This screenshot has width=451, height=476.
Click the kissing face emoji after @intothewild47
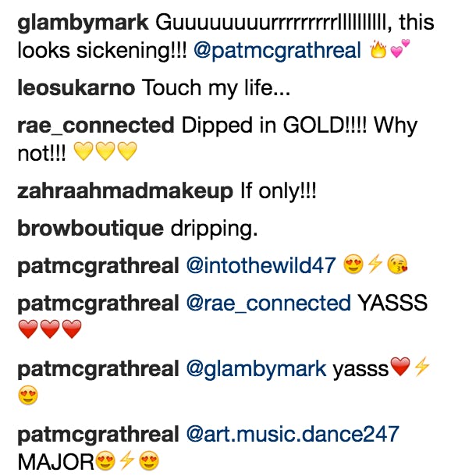tap(397, 265)
